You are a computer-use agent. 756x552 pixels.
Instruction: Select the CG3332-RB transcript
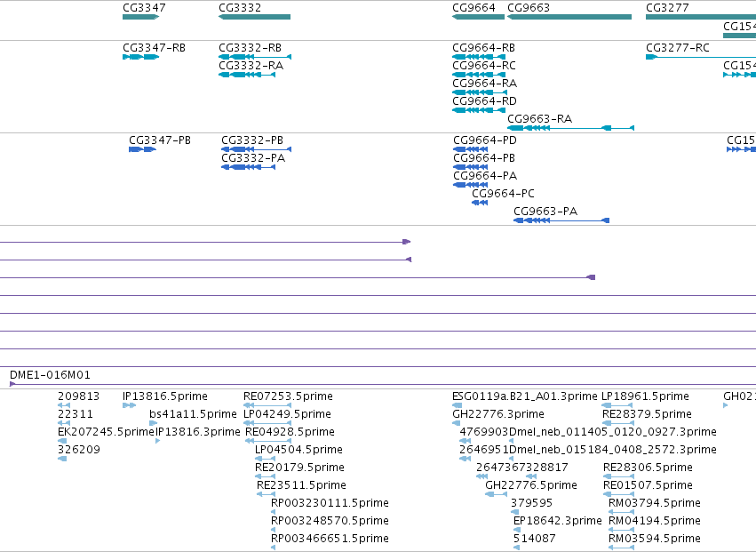click(255, 57)
